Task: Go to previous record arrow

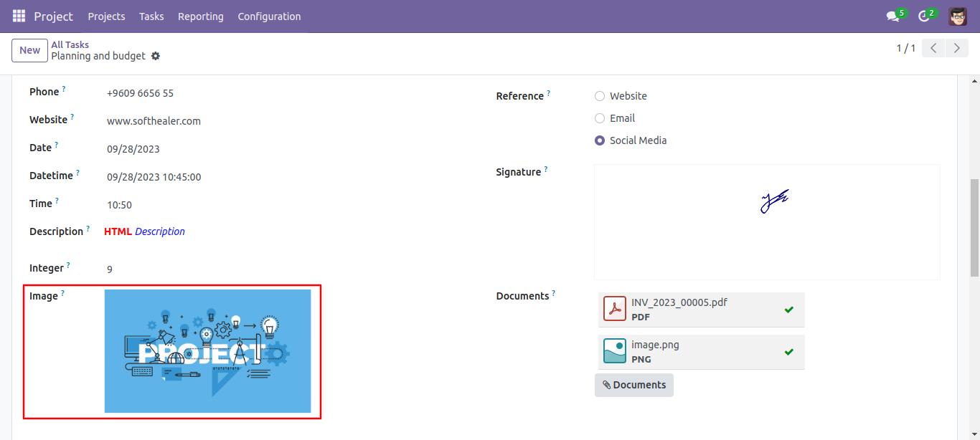Action: pyautogui.click(x=933, y=48)
